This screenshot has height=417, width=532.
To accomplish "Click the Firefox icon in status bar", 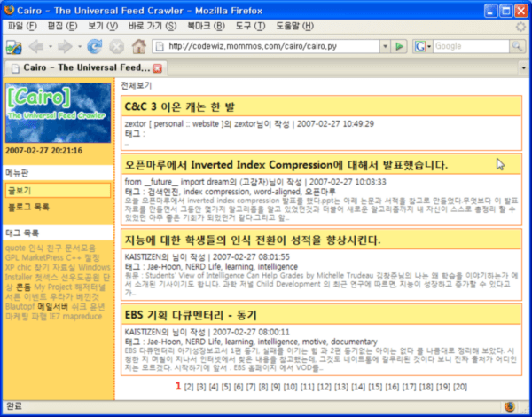I will [509, 407].
